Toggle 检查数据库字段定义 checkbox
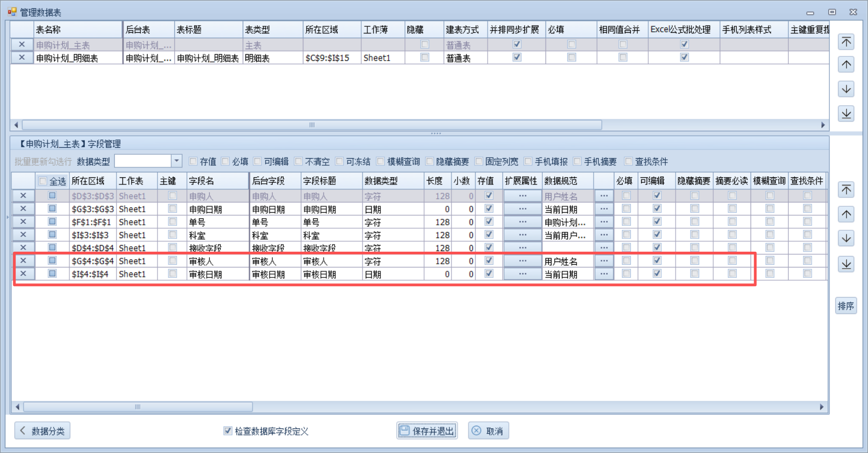The height and width of the screenshot is (453, 868). point(228,431)
